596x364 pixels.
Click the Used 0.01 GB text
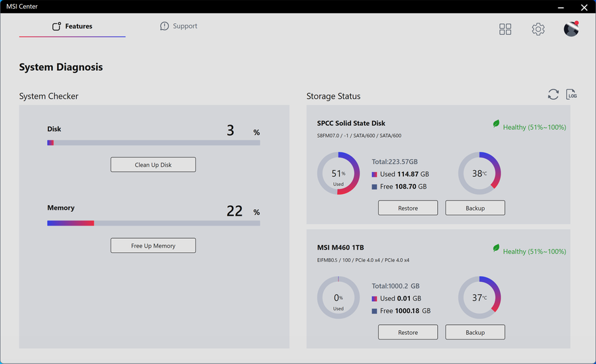401,298
